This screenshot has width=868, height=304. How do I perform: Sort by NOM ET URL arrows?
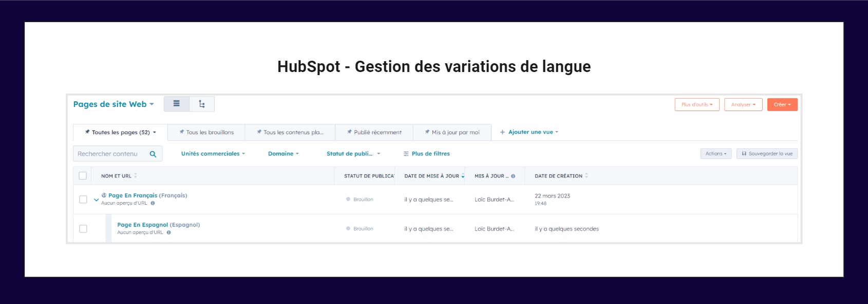pos(136,176)
